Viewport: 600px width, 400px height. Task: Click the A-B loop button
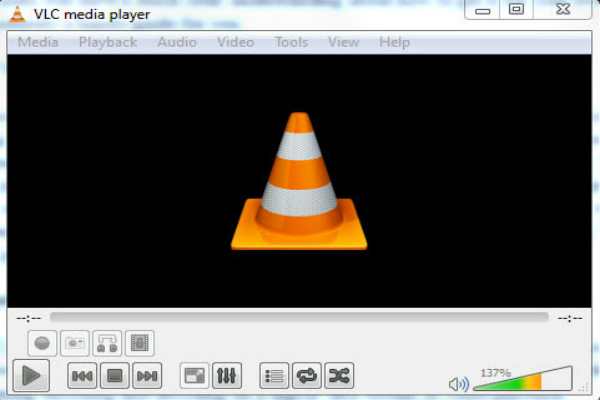click(x=107, y=343)
